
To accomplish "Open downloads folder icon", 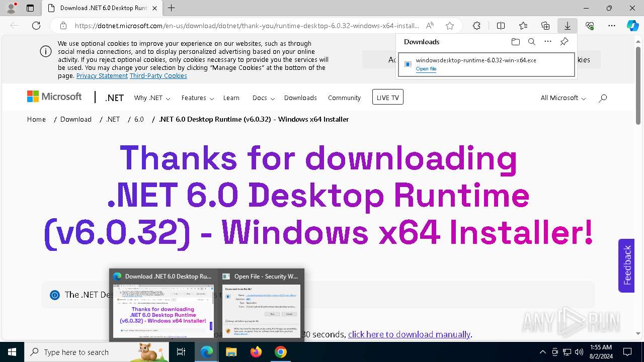I will 515,42.
